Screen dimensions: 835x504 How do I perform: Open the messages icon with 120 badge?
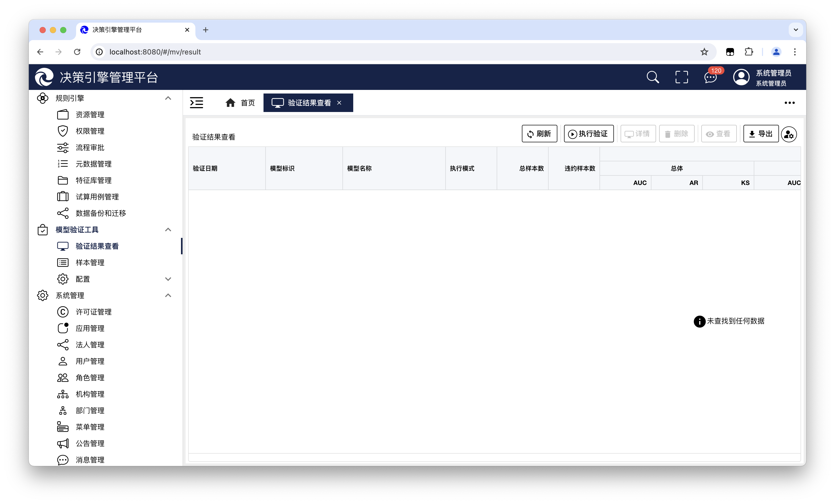(710, 77)
